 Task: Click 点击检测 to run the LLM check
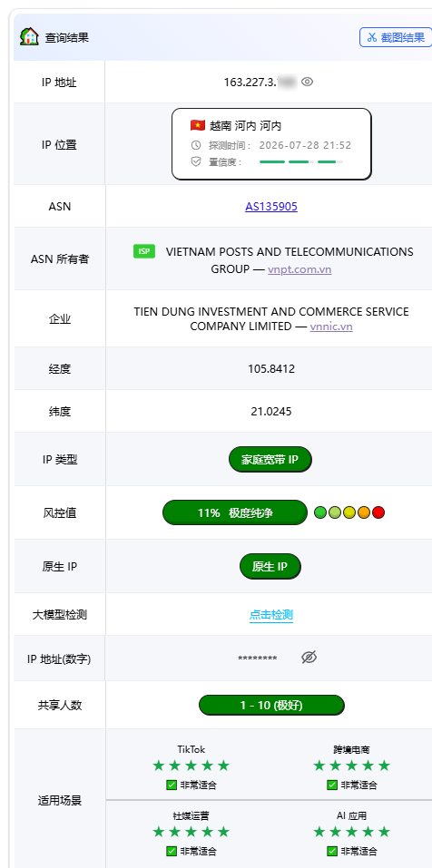(271, 614)
